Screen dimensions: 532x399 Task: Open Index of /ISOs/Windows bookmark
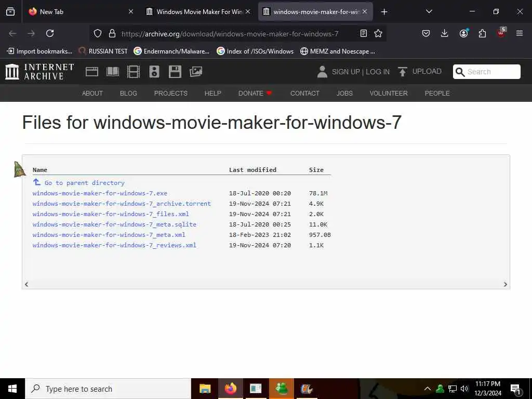pos(255,51)
